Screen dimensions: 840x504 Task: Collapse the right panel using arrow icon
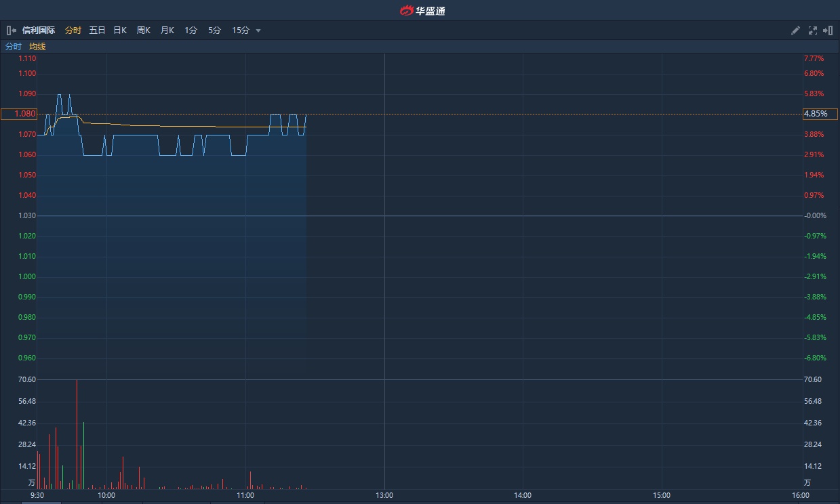point(828,30)
